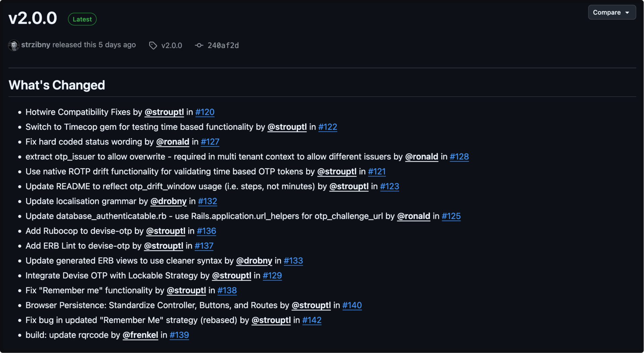Click the commit icon beside 240af2d
This screenshot has height=353, width=644.
[x=199, y=45]
